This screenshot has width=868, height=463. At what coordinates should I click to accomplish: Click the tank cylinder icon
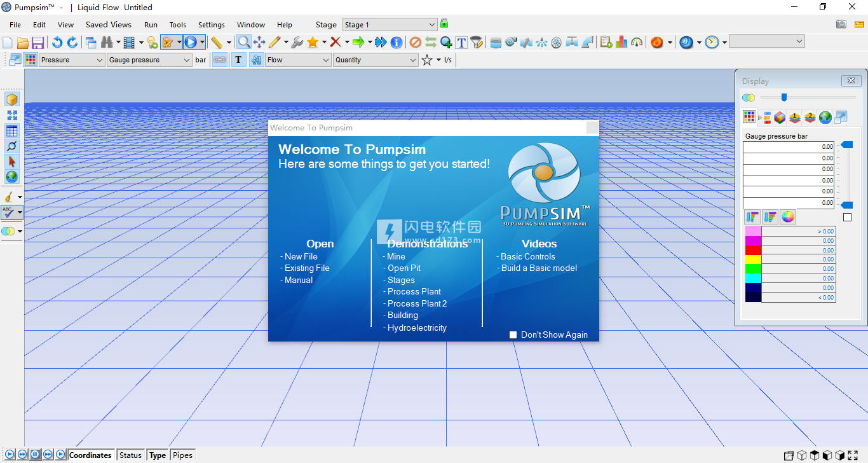(496, 43)
